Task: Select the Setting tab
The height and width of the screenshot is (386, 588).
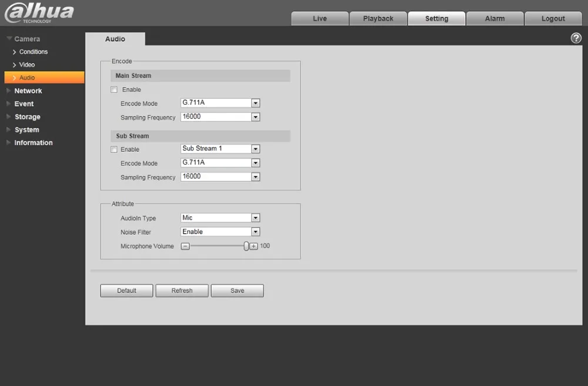Action: (x=436, y=18)
